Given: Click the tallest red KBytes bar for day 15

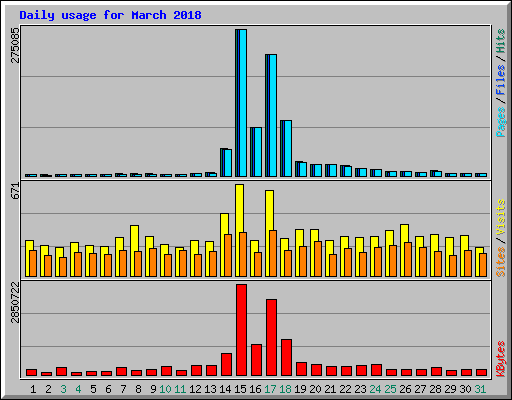Looking at the screenshot, I should point(241,330).
